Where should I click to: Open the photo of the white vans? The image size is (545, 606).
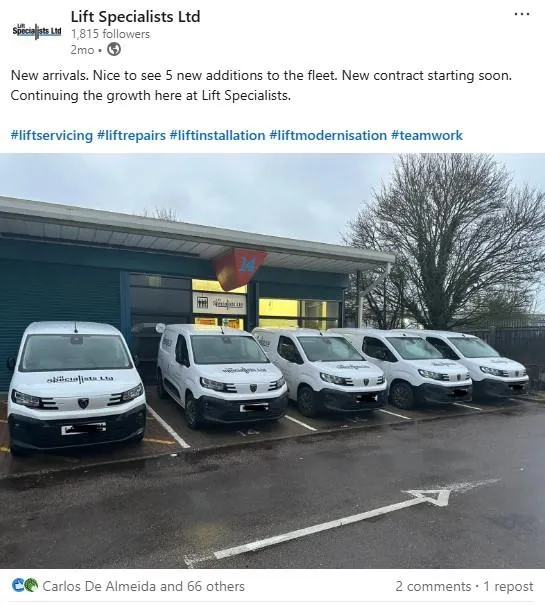pos(272,361)
